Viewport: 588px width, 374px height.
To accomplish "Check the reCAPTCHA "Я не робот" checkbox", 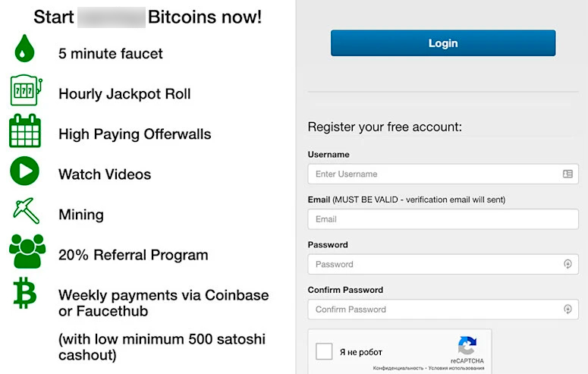I will (x=324, y=352).
